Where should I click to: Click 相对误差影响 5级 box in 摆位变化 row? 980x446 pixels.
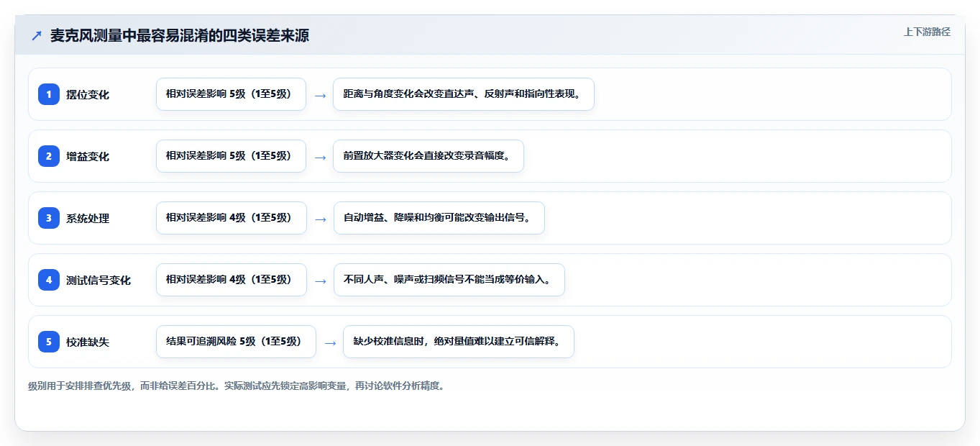click(231, 94)
